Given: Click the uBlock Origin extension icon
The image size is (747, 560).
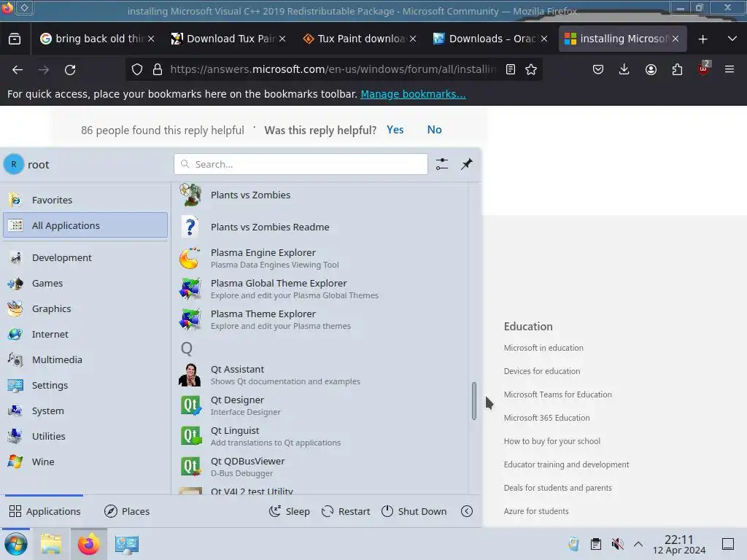Looking at the screenshot, I should 703,69.
